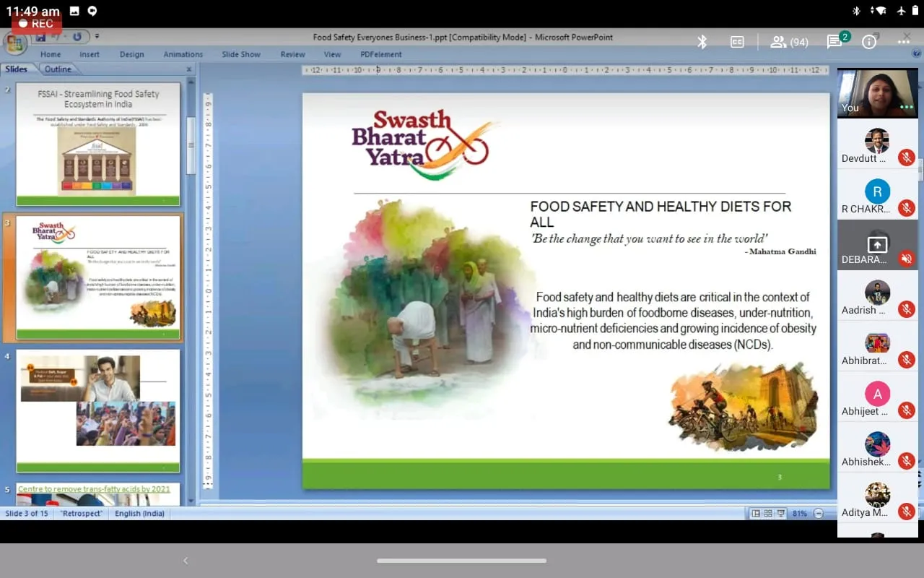Click the picture notification icon in status bar
The width and height of the screenshot is (924, 578).
point(74,11)
